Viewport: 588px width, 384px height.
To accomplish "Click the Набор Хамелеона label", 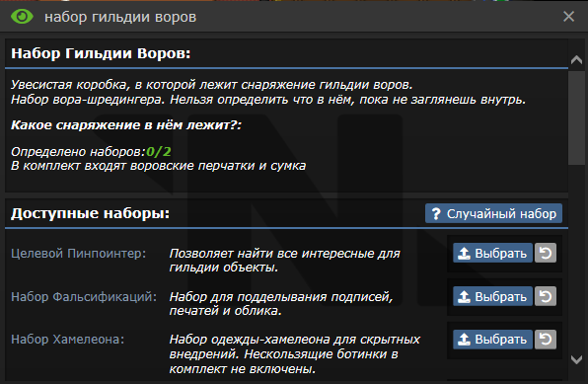I will pyautogui.click(x=67, y=340).
